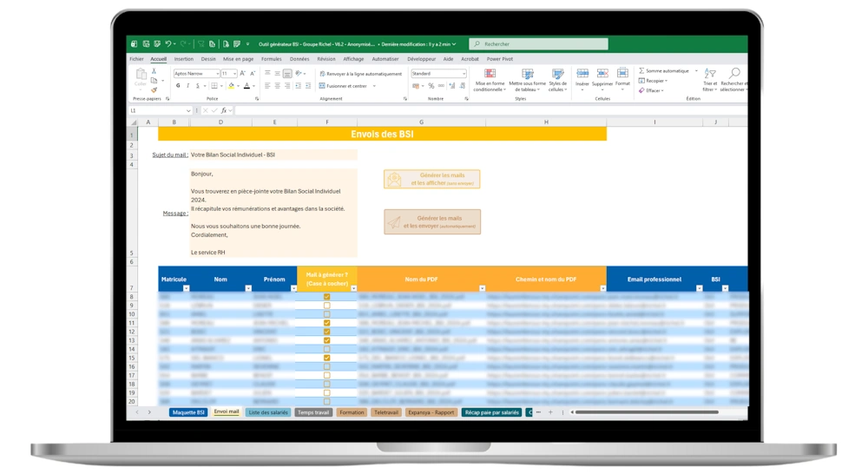Open the font name dropdown Aptos Narrow
Screen dimensions: 868x474
coord(217,74)
